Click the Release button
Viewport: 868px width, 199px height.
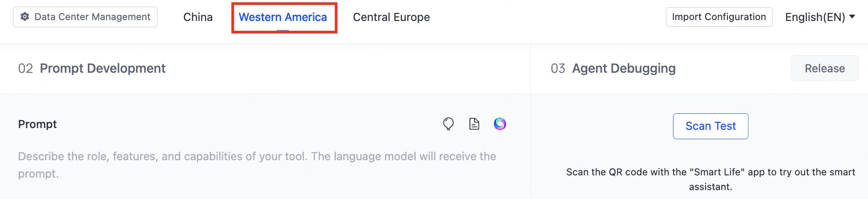pyautogui.click(x=825, y=68)
